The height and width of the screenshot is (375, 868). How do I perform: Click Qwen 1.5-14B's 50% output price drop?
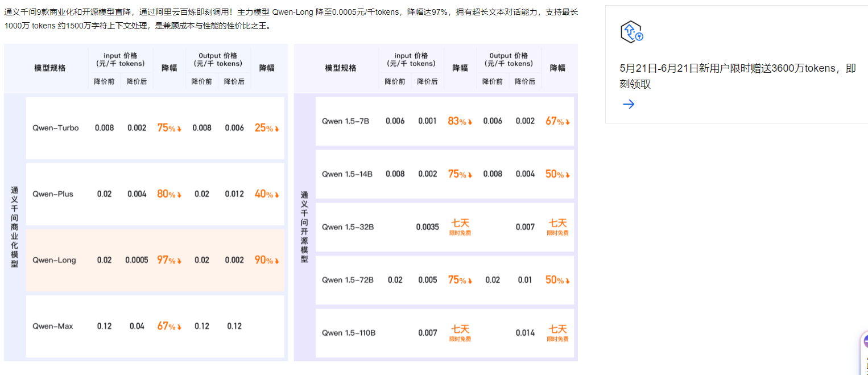[x=557, y=174]
